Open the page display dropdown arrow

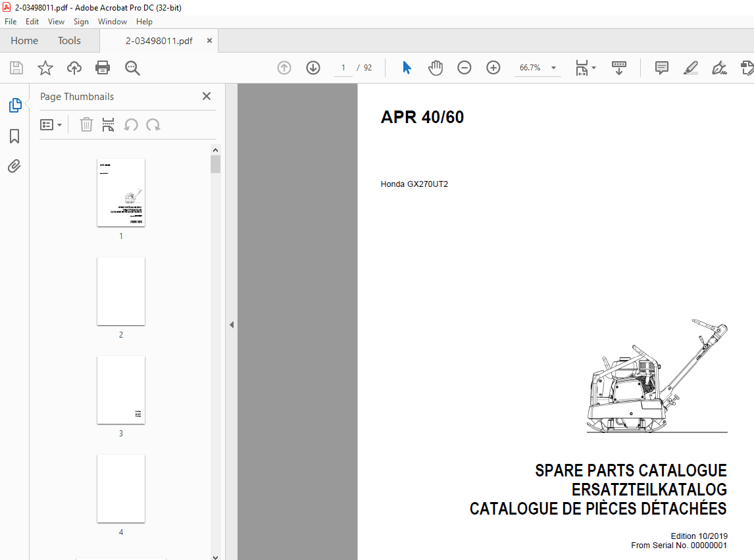pos(593,67)
